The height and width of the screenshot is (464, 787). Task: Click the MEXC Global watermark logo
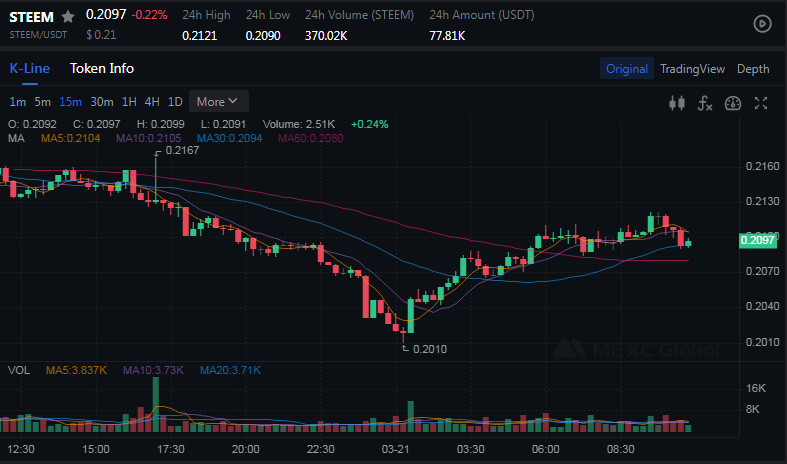point(638,350)
